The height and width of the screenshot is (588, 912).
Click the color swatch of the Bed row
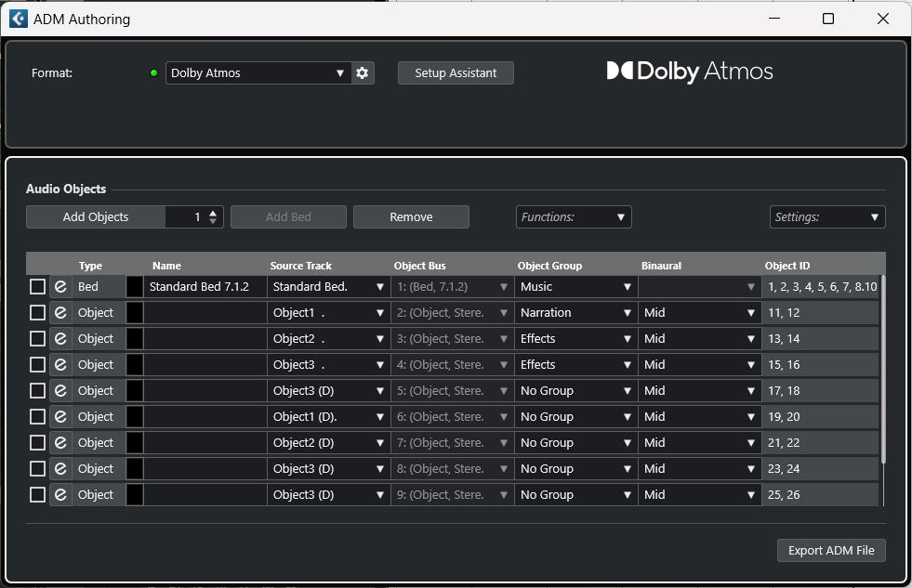coord(135,286)
